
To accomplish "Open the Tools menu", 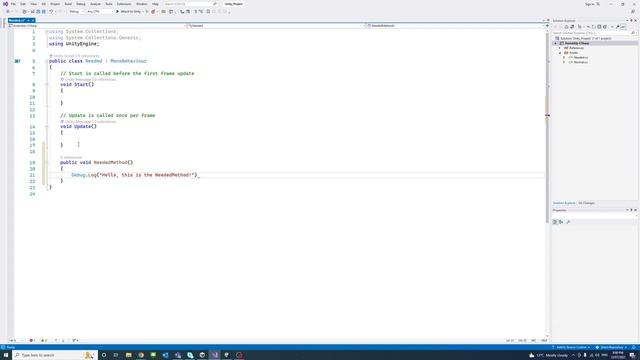I will coord(109,4).
